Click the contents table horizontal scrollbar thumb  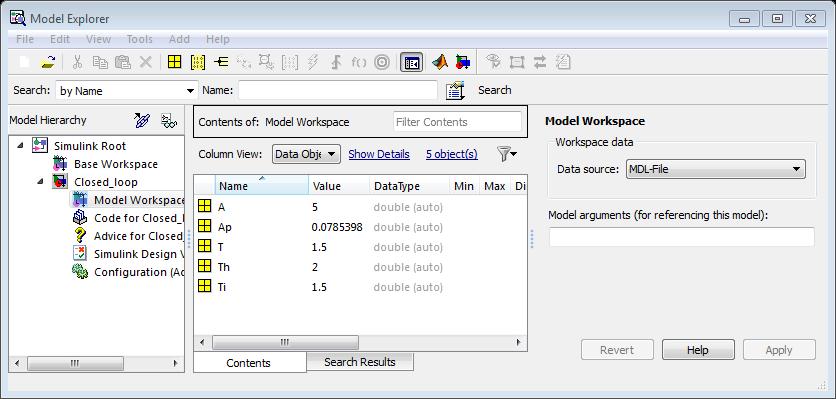point(285,342)
